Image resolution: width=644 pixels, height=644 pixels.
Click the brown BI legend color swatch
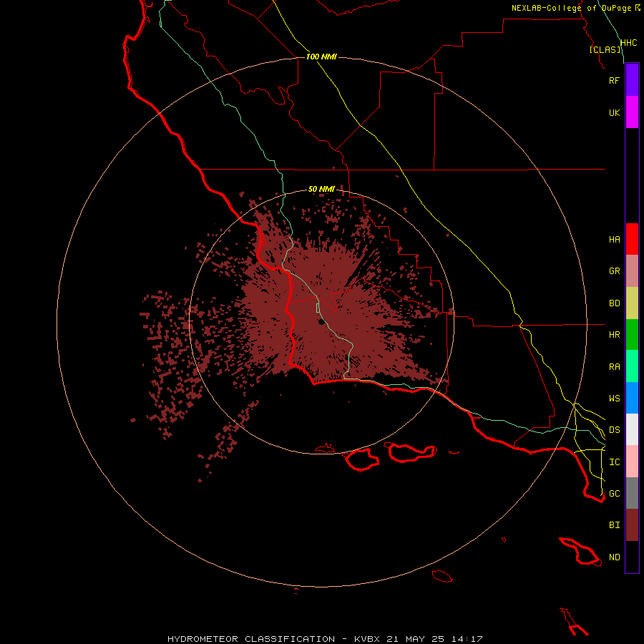pyautogui.click(x=632, y=525)
